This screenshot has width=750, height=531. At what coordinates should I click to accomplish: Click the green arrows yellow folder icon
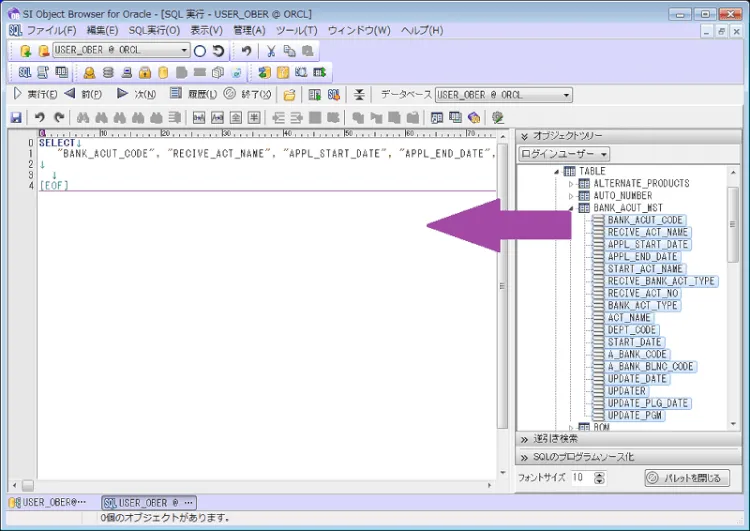tap(264, 73)
